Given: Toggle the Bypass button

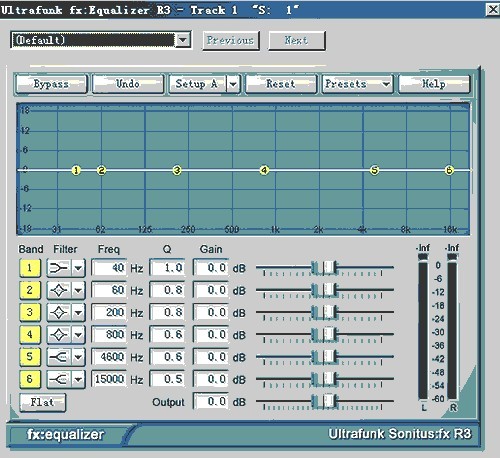Looking at the screenshot, I should 51,84.
